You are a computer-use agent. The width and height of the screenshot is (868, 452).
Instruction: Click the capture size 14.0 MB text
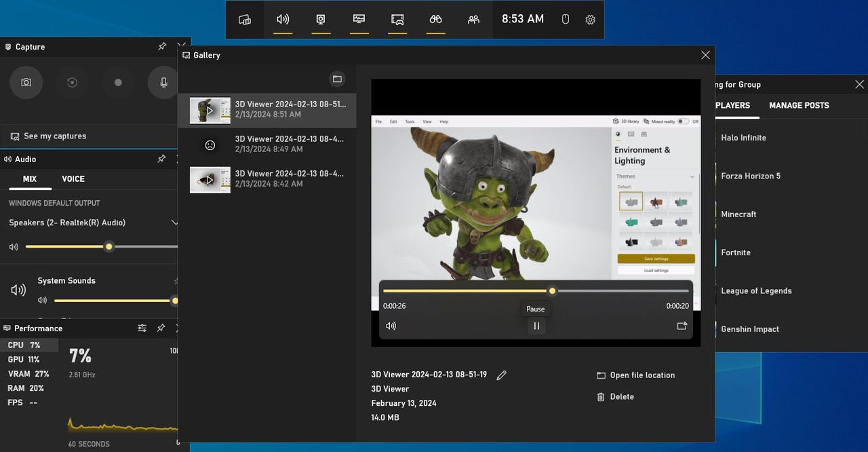click(385, 417)
